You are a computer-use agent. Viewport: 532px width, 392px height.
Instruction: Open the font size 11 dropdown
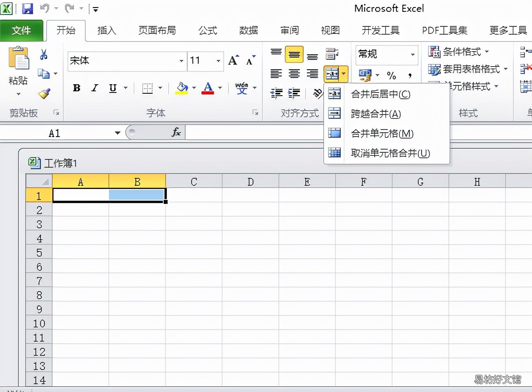click(x=218, y=61)
